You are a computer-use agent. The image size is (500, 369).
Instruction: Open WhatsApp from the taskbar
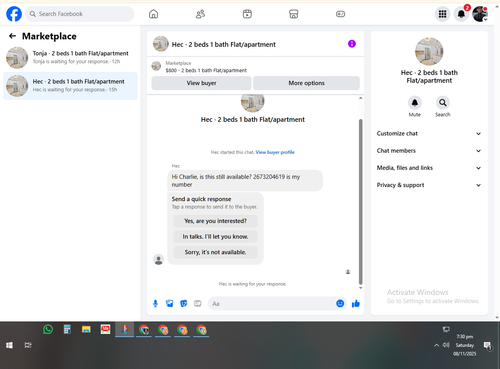tap(48, 329)
